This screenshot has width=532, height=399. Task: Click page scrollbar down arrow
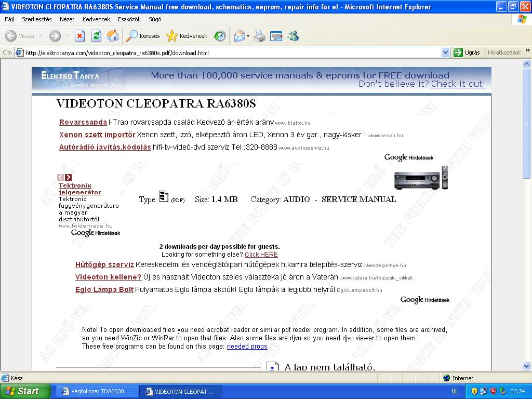527,366
